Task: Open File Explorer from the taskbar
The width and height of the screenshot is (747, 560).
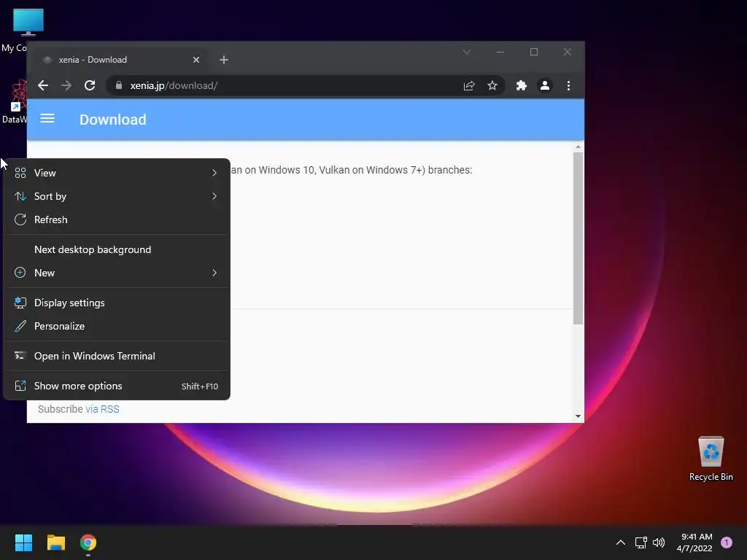Action: (x=55, y=542)
